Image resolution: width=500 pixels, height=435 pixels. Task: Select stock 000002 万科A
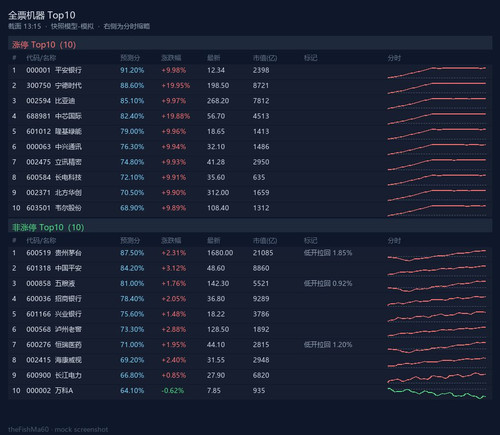click(x=49, y=391)
